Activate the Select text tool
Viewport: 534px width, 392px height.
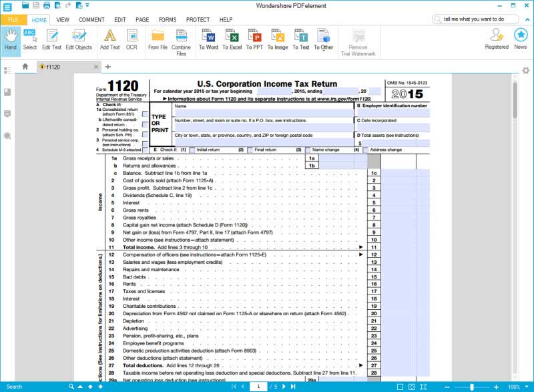(29, 40)
